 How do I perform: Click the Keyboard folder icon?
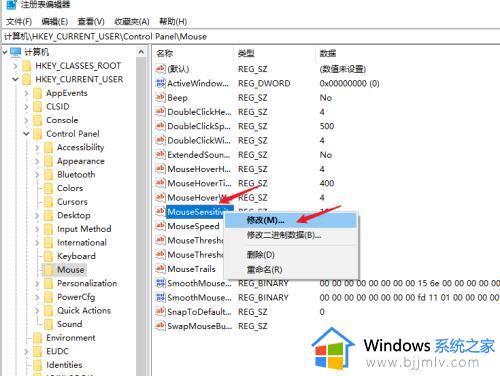pyautogui.click(x=49, y=256)
